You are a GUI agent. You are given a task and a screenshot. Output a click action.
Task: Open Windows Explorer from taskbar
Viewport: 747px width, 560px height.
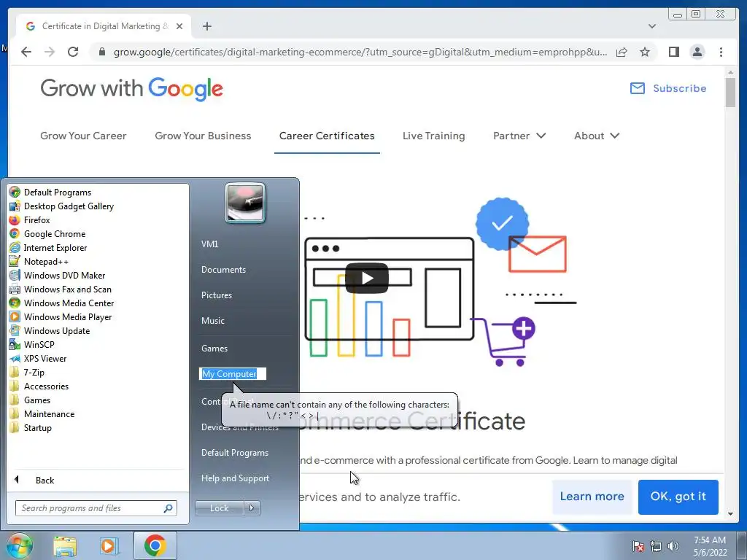coord(65,545)
